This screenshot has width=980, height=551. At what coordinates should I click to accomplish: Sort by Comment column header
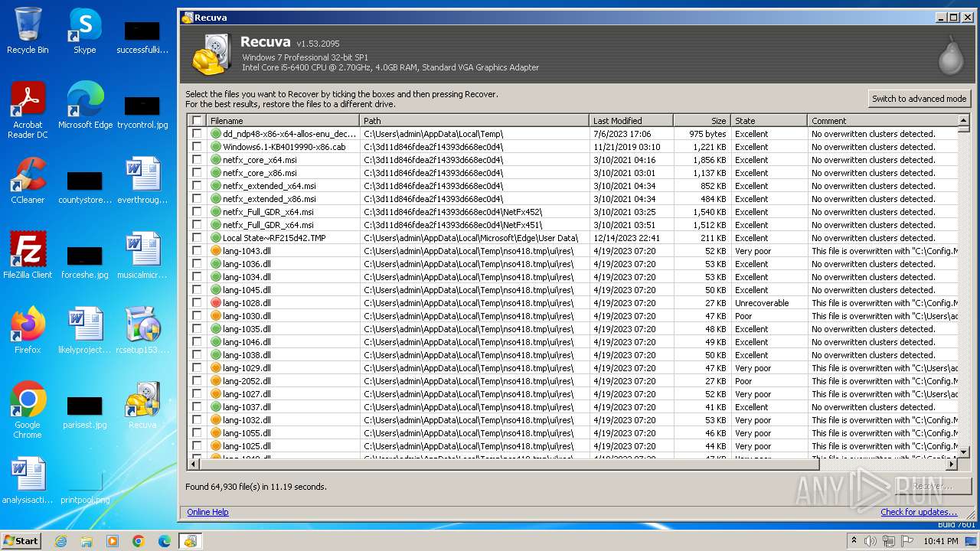883,121
